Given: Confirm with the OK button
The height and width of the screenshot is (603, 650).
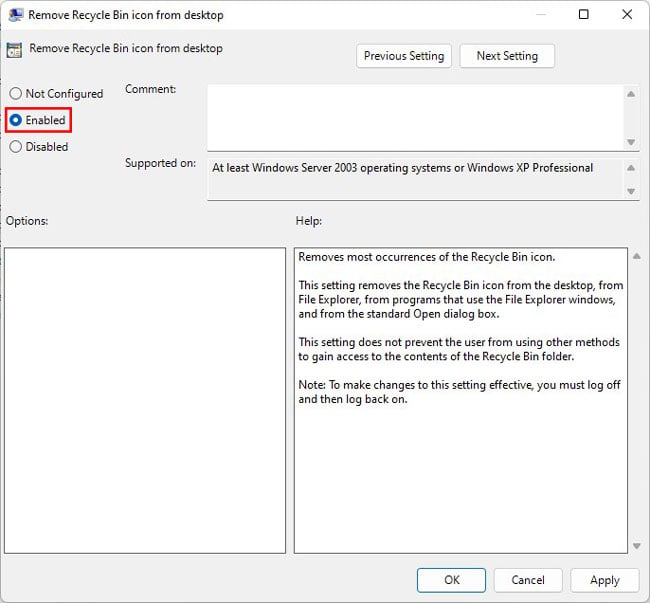Looking at the screenshot, I should pyautogui.click(x=451, y=580).
